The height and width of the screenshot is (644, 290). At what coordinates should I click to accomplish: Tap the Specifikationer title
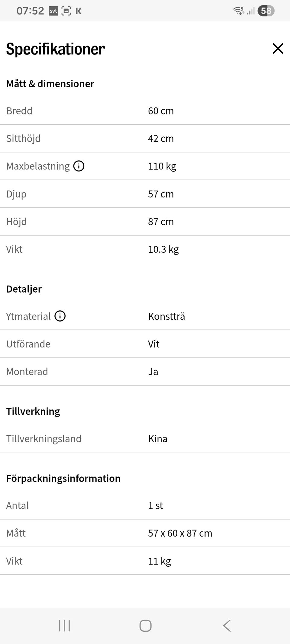(x=56, y=49)
